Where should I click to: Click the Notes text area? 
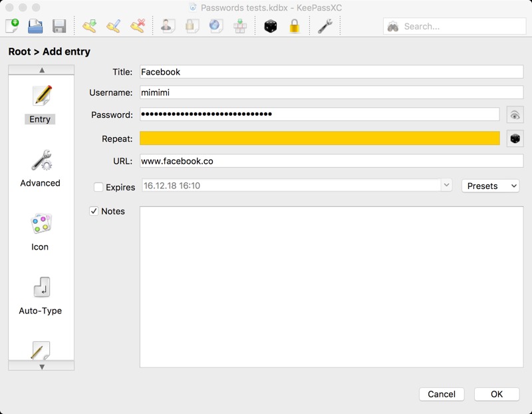coord(331,287)
